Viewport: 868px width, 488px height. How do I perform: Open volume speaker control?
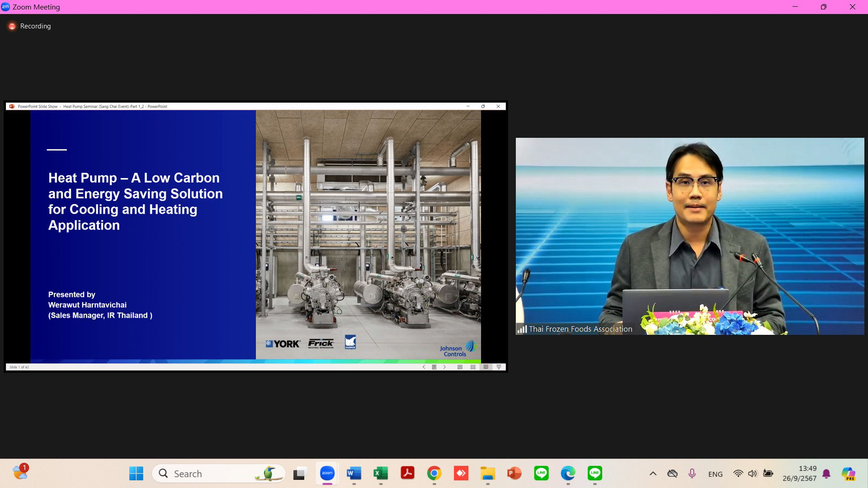click(752, 474)
